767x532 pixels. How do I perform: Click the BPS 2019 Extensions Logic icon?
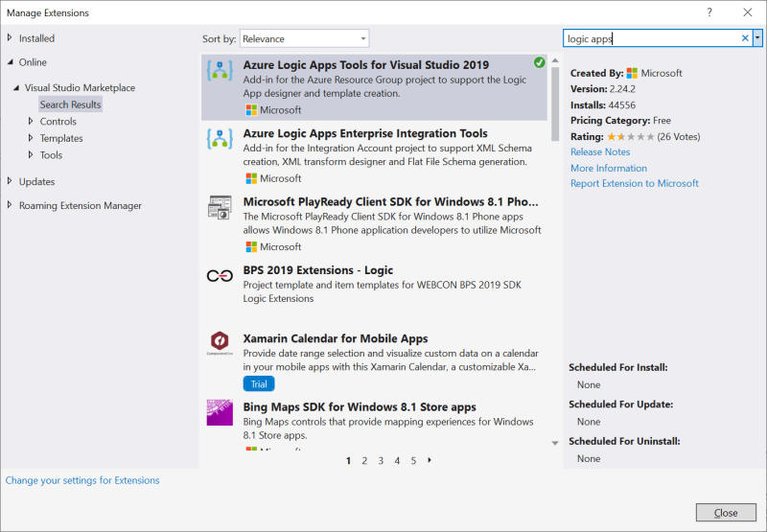[220, 276]
